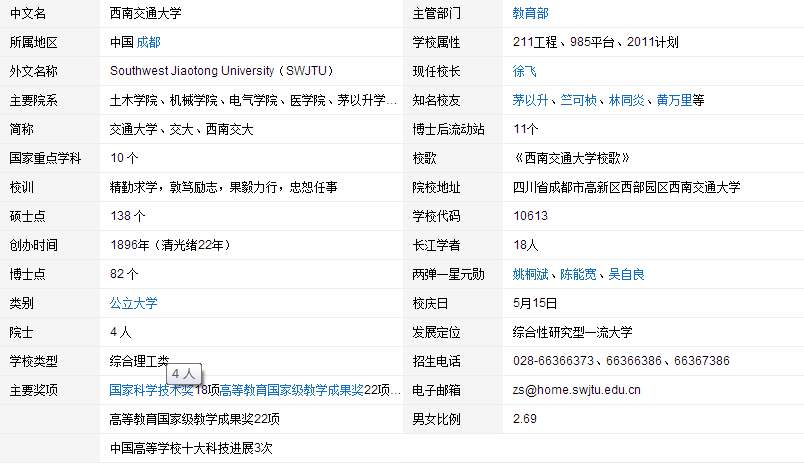
Task: Click the 西南交通大学 Chinese name value
Action: [146, 13]
